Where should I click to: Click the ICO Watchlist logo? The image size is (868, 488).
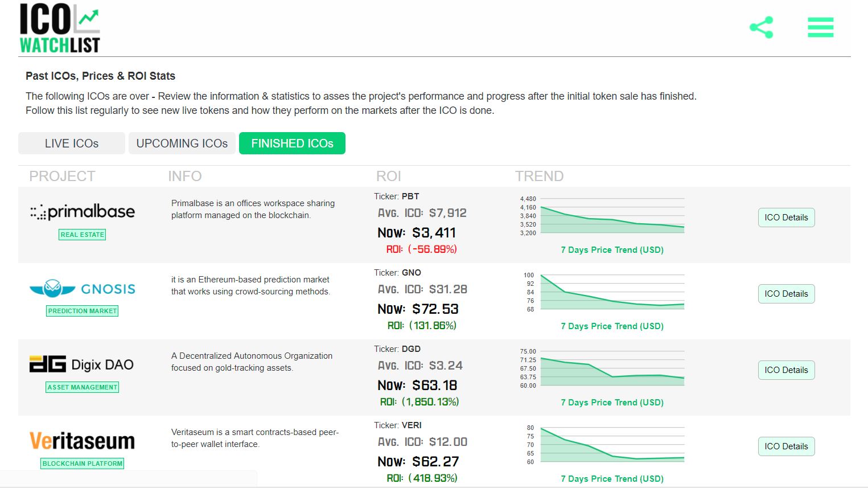tap(60, 28)
